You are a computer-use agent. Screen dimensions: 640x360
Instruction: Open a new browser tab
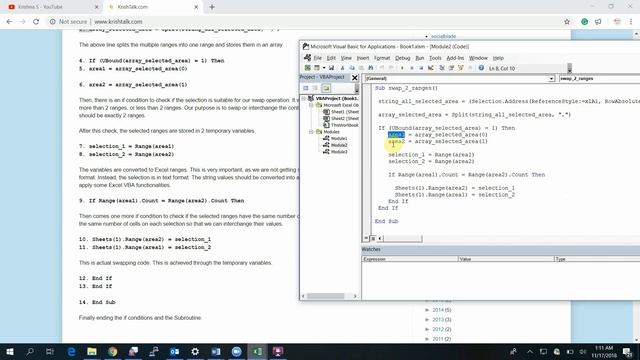(212, 7)
